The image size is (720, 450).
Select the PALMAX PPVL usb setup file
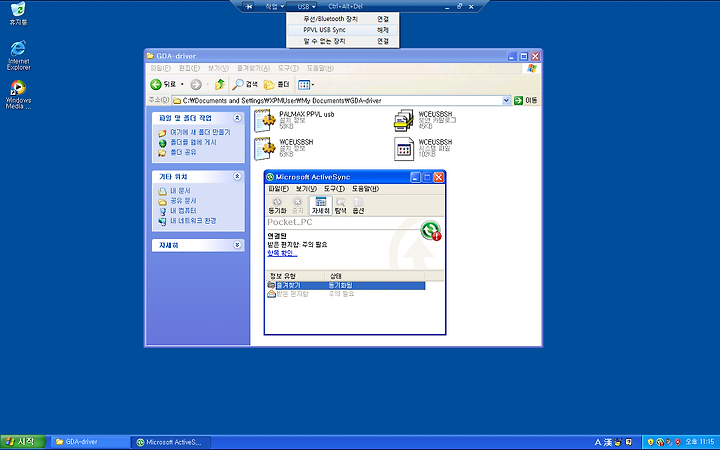294,120
